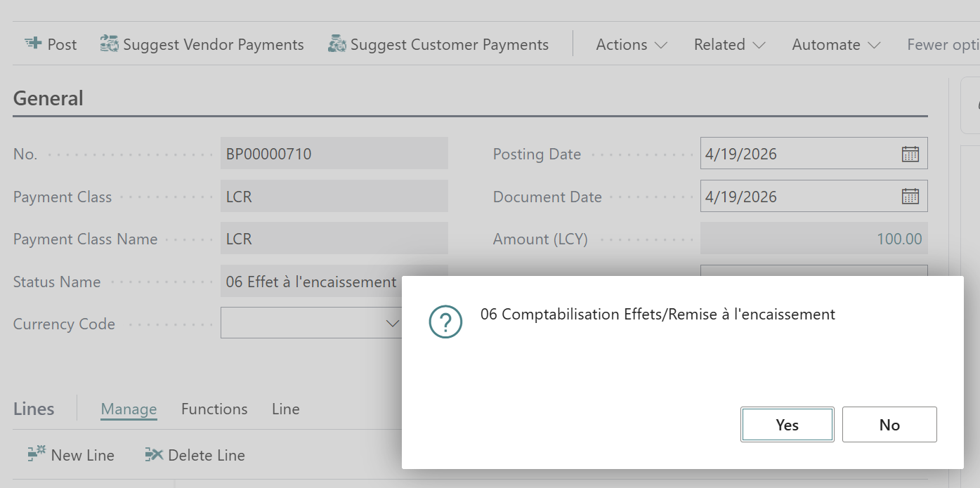The image size is (980, 488).
Task: Open the Document Date calendar picker
Action: tap(910, 196)
